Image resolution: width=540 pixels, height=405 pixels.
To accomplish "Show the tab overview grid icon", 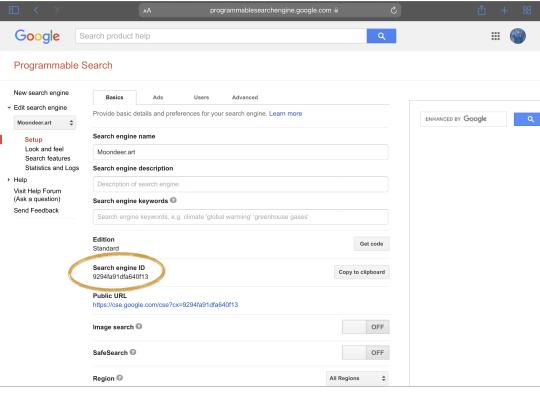I will click(x=527, y=10).
